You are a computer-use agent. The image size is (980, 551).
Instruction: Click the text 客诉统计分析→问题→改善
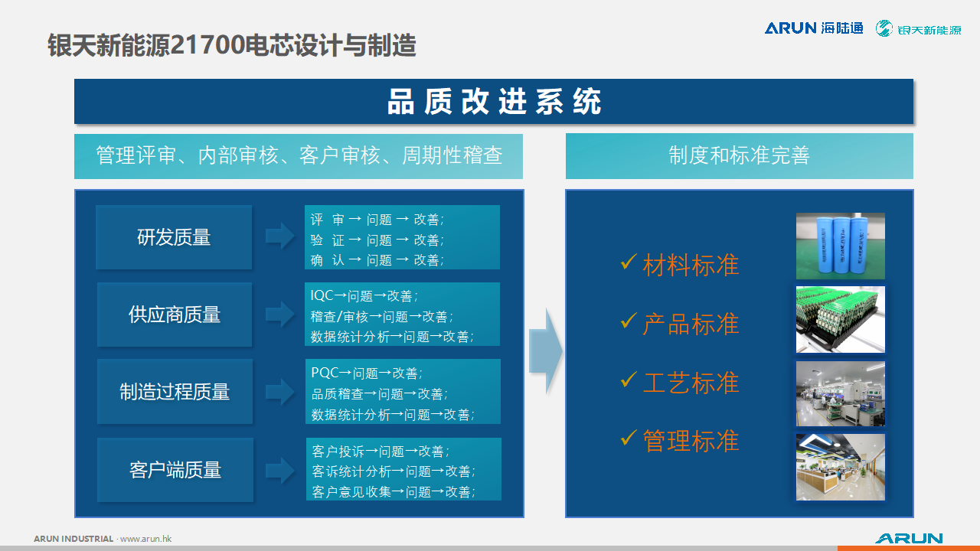[x=394, y=471]
